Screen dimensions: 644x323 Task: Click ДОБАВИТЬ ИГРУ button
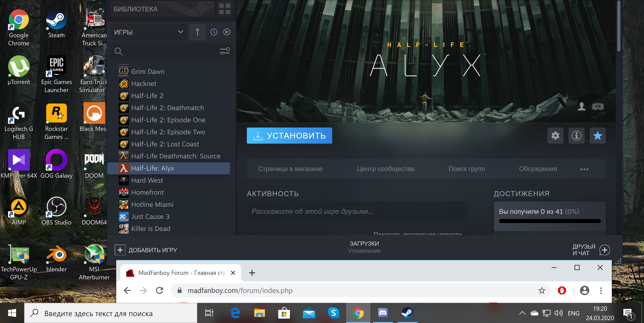coord(146,250)
